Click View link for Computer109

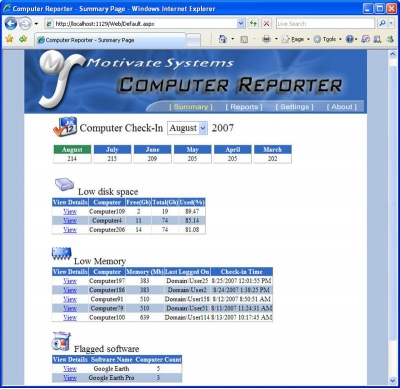click(x=70, y=211)
